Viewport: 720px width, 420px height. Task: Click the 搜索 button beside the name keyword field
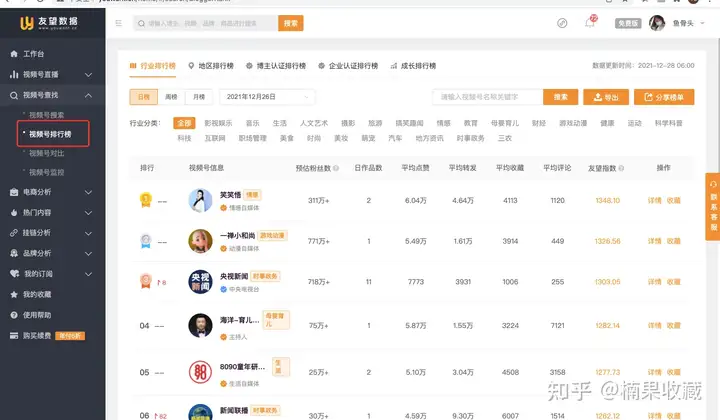point(561,97)
